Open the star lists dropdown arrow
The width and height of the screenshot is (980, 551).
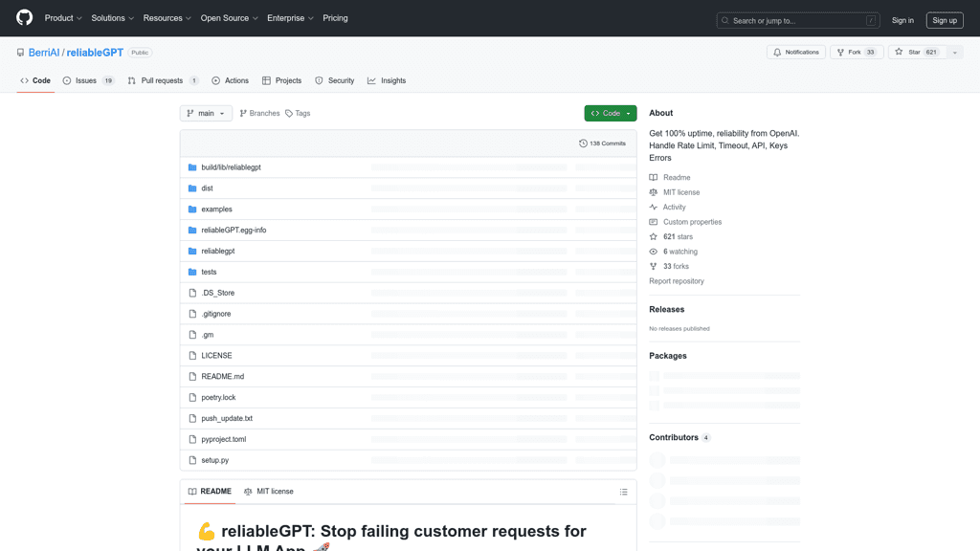point(954,53)
